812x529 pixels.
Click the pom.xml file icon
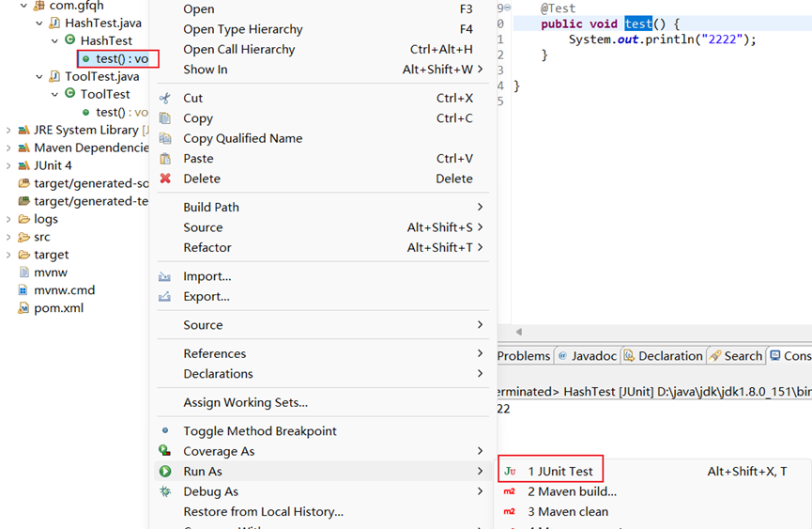click(23, 308)
